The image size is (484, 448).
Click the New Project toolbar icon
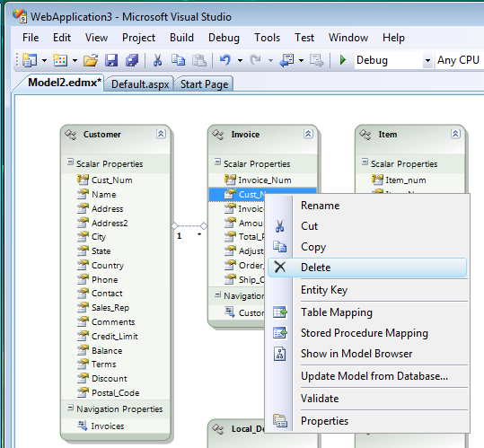[x=30, y=60]
